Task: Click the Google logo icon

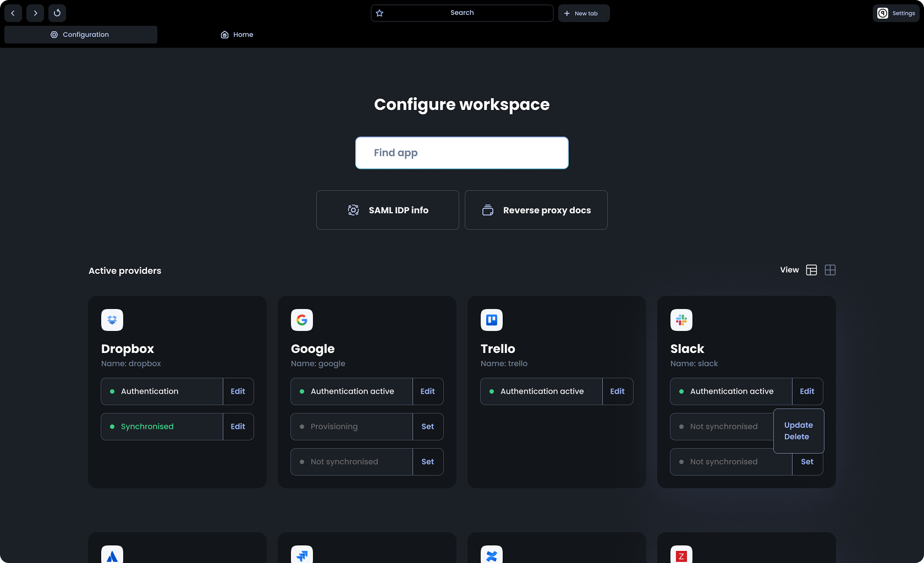Action: click(302, 320)
